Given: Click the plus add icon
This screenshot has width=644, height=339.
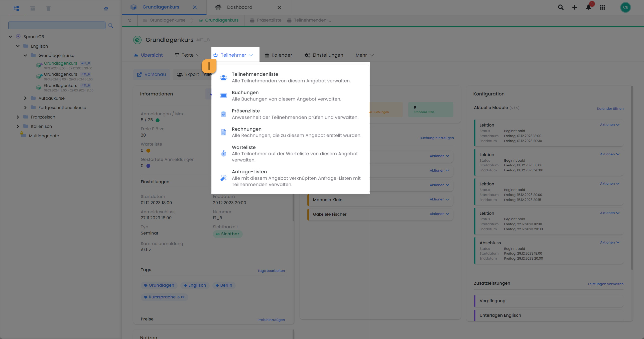Looking at the screenshot, I should click(575, 7).
